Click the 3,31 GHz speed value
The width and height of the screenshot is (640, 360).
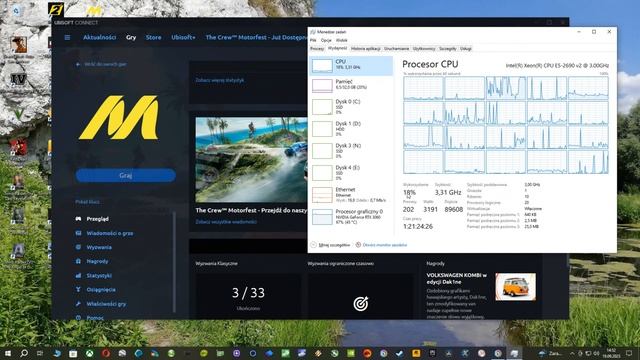coord(448,192)
